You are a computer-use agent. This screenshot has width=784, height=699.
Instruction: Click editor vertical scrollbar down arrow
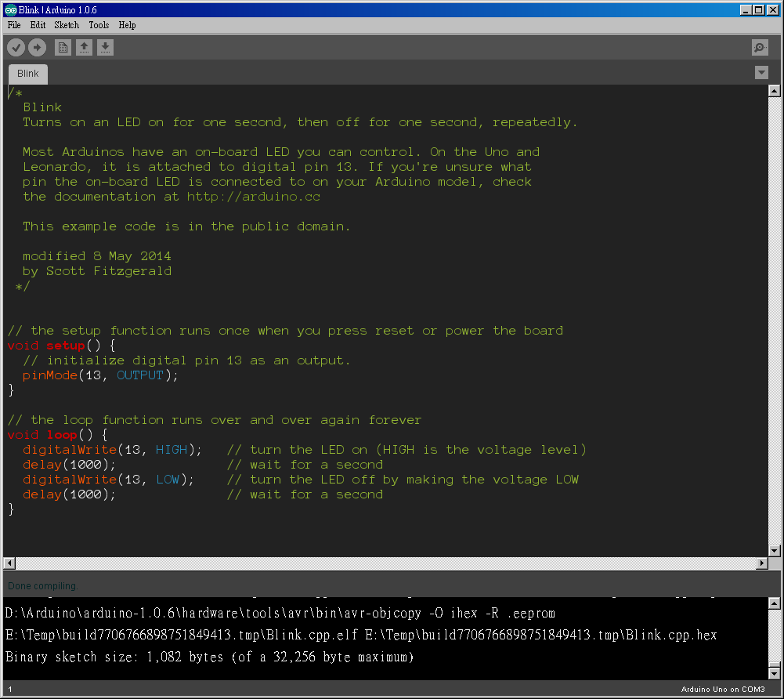(x=774, y=550)
